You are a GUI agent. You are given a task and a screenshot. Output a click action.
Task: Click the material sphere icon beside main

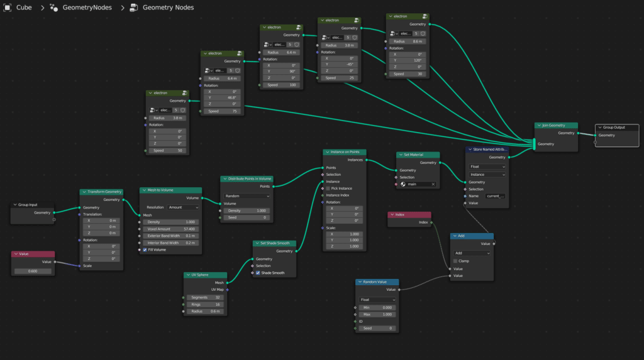(402, 184)
